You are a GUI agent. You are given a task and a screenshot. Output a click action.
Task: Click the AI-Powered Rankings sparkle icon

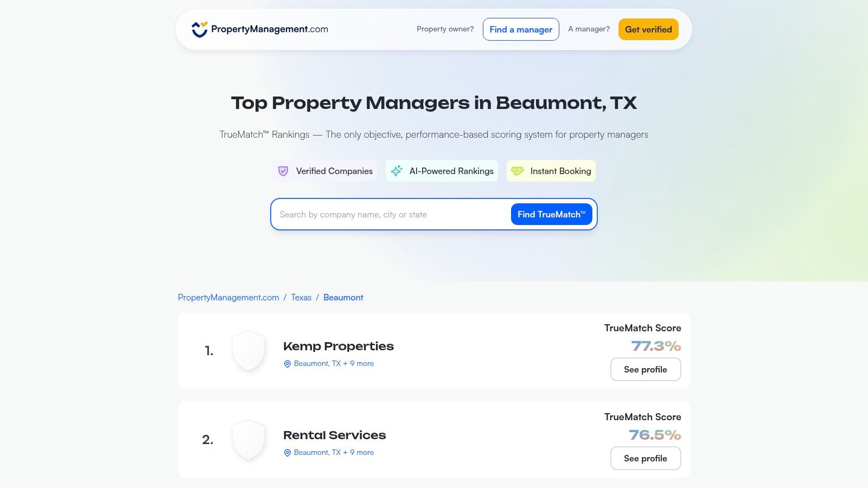[397, 171]
